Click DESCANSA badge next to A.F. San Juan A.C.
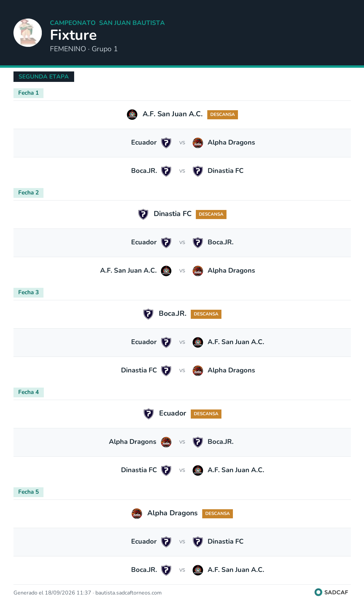 click(222, 115)
